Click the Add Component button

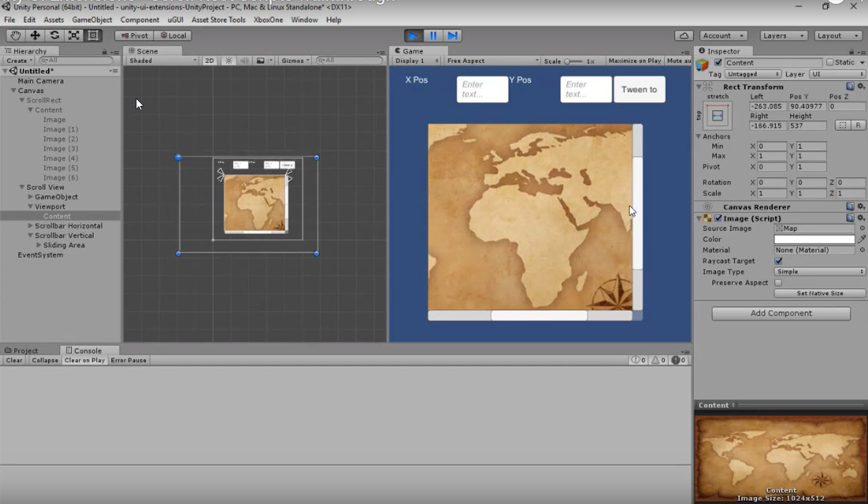click(781, 314)
